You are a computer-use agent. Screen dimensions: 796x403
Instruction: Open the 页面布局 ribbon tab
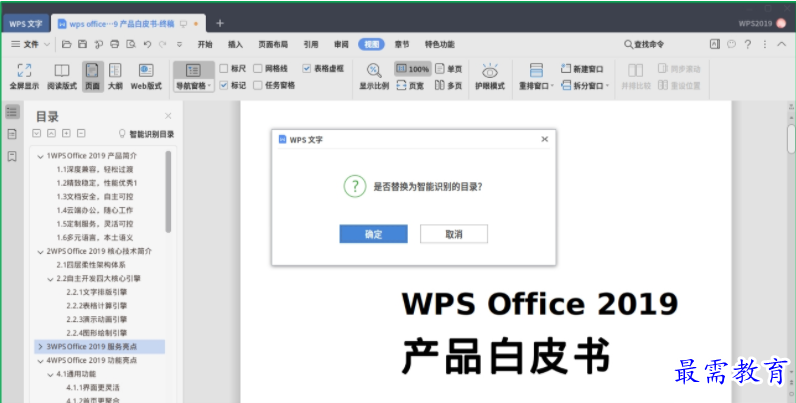click(x=273, y=44)
